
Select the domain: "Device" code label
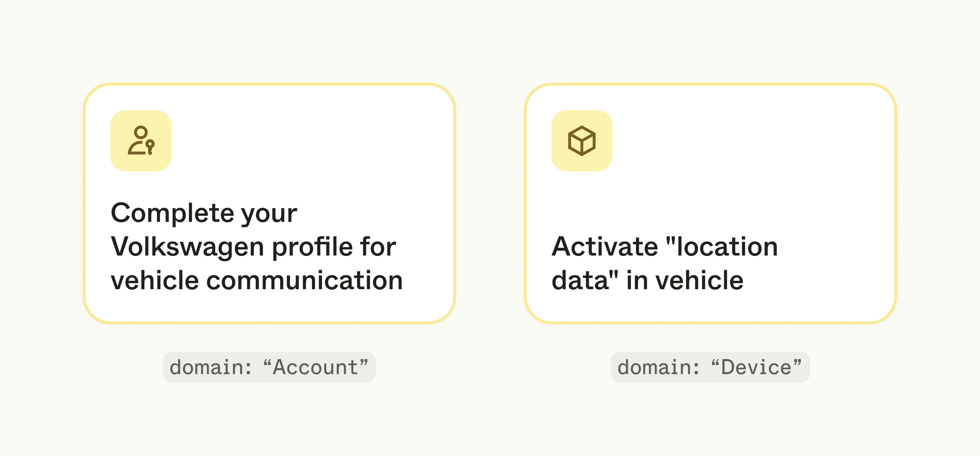click(710, 367)
